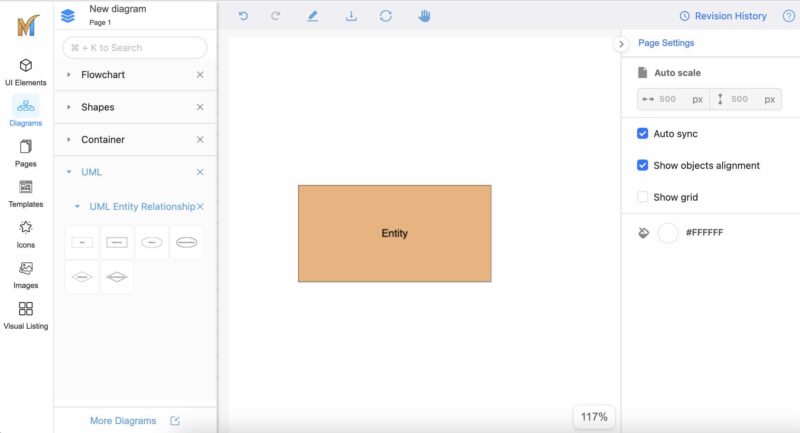This screenshot has width=800, height=433.
Task: Activate the hand pan tool
Action: click(424, 16)
